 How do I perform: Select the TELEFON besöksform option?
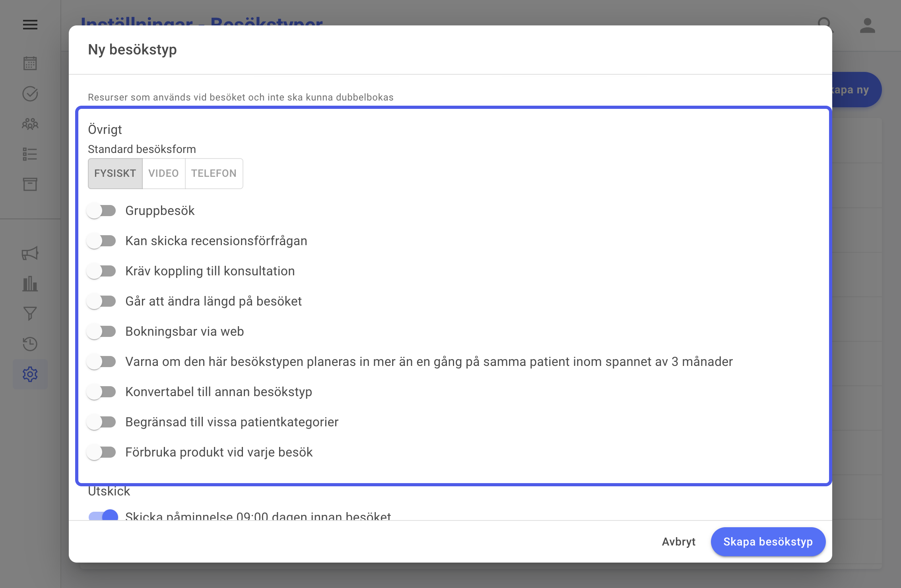click(214, 174)
